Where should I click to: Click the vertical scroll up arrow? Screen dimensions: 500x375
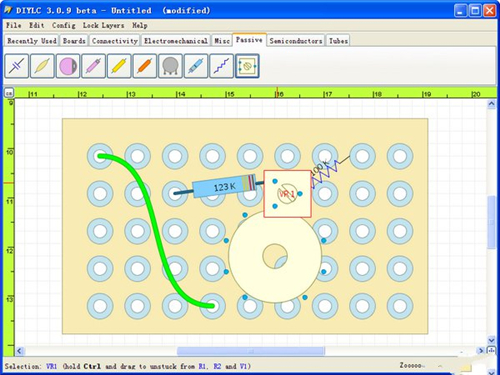(x=491, y=104)
